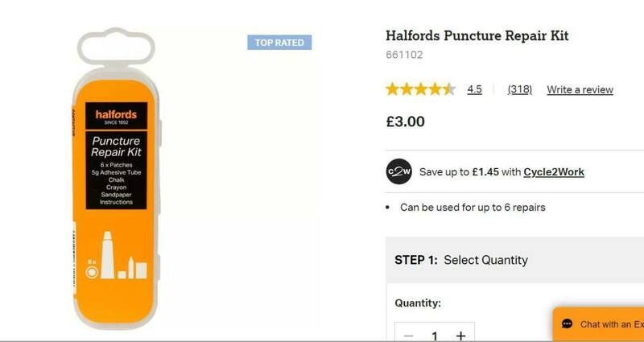Screen dimensions: 644x342
Task: Click the £3.00 price
Action: tap(406, 122)
